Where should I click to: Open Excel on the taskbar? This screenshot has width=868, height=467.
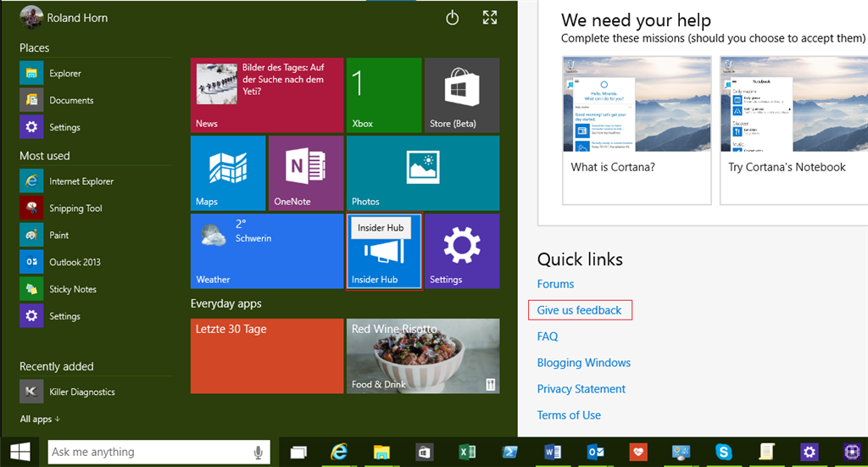[467, 453]
